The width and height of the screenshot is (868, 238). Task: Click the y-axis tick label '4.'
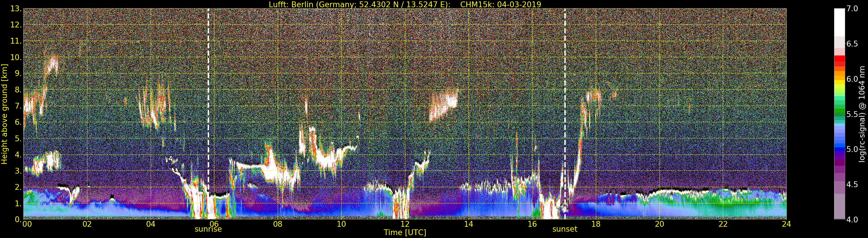[18, 155]
